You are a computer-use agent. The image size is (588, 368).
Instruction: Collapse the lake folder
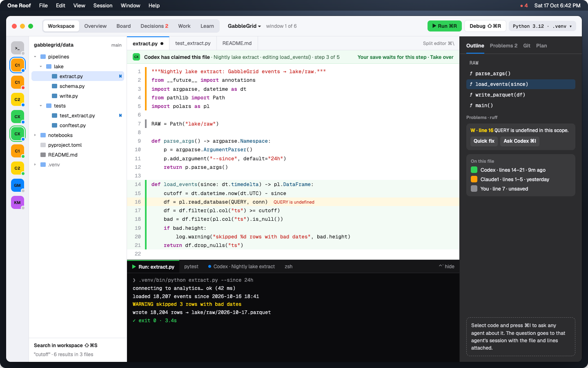(x=41, y=67)
